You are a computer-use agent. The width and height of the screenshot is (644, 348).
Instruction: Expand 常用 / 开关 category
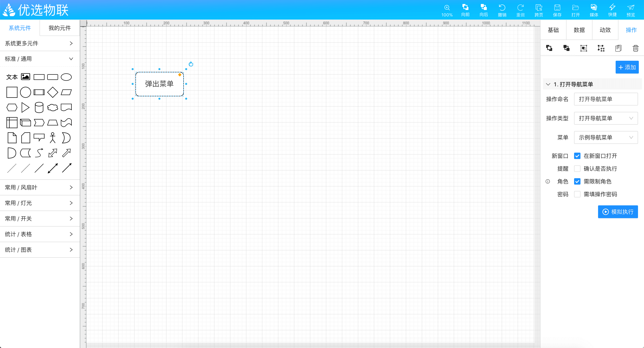pos(40,219)
